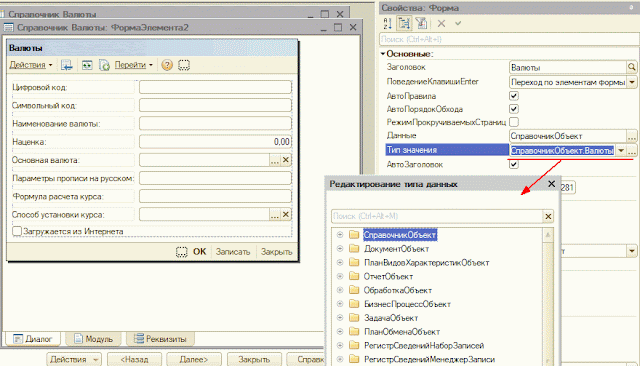The image size is (640, 366).
Task: Click the Далее> wizard button
Action: tap(194, 359)
